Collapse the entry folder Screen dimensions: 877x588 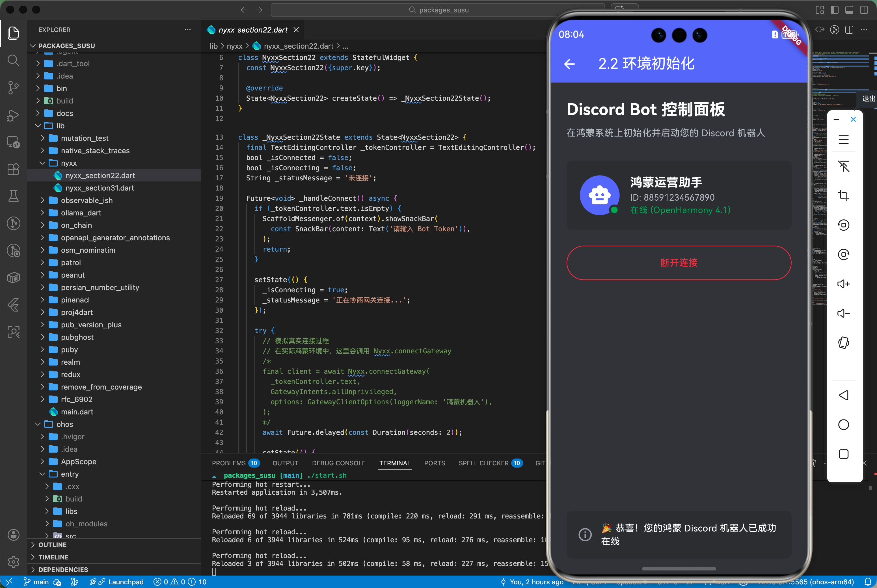point(114,474)
